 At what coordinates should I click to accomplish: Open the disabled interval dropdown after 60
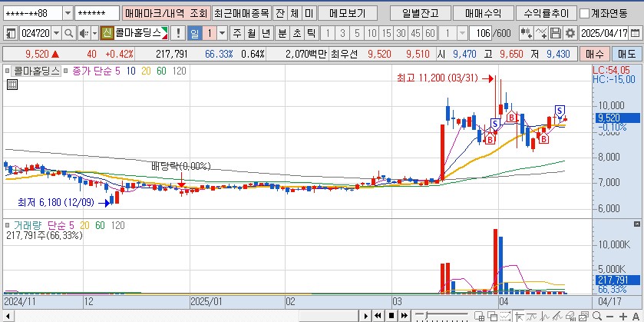pos(462,33)
